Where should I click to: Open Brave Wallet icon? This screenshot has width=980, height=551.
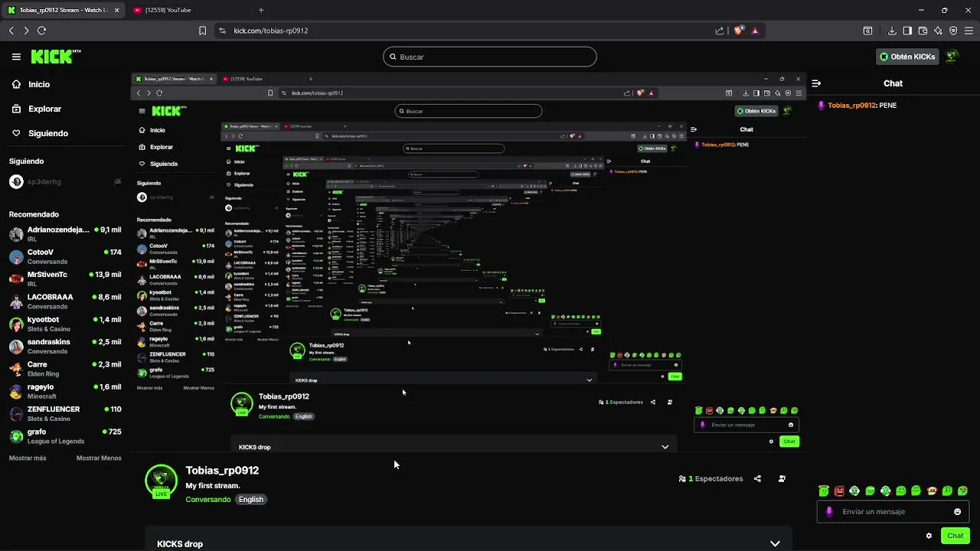[923, 31]
